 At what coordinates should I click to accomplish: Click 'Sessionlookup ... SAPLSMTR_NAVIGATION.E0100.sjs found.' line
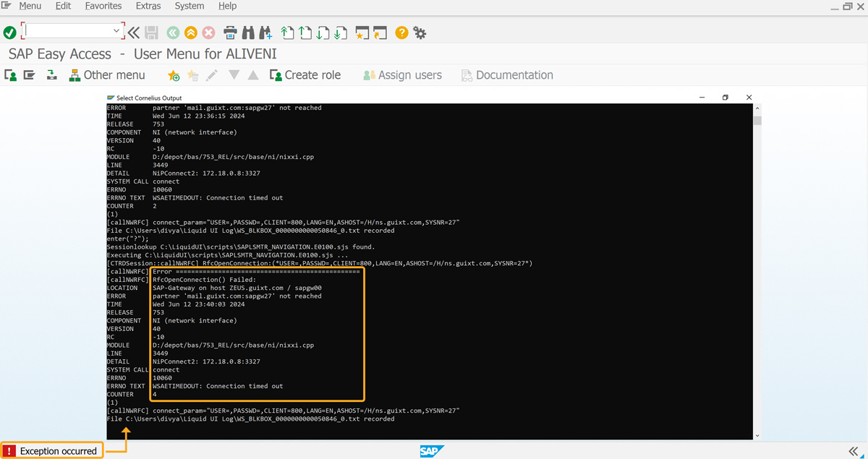(241, 246)
